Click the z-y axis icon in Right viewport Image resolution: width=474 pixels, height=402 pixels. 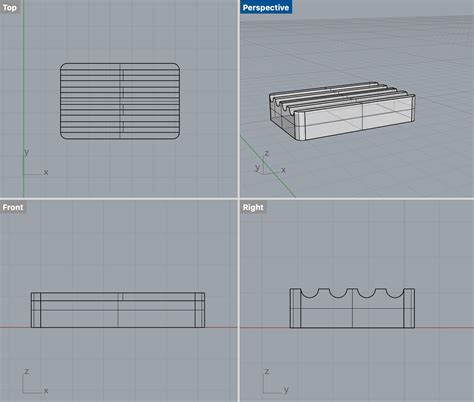click(x=275, y=381)
